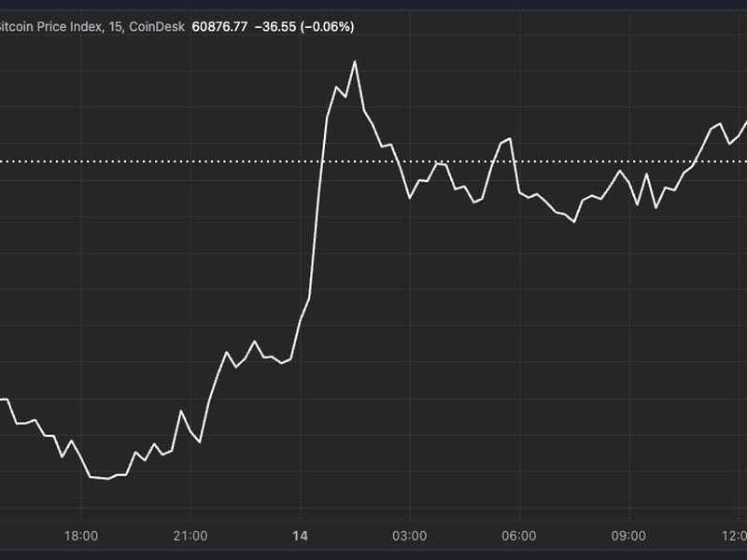Click the 21:00 time axis label
The image size is (747, 560).
pos(190,537)
